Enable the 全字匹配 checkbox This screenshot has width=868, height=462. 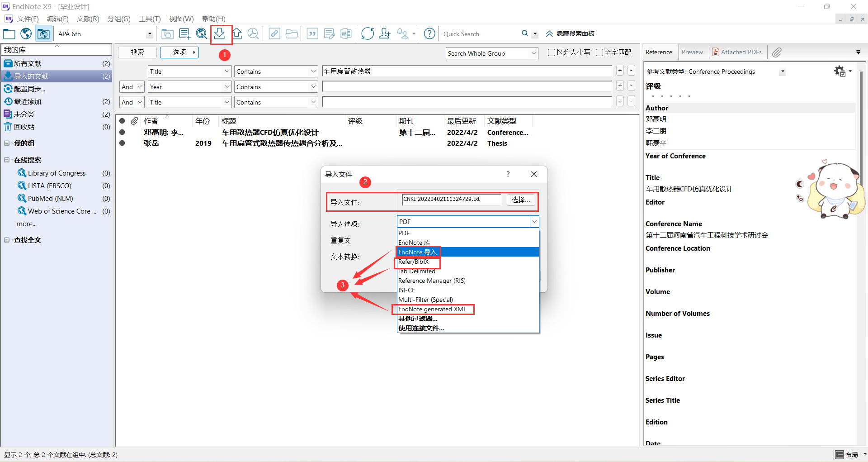(x=599, y=52)
